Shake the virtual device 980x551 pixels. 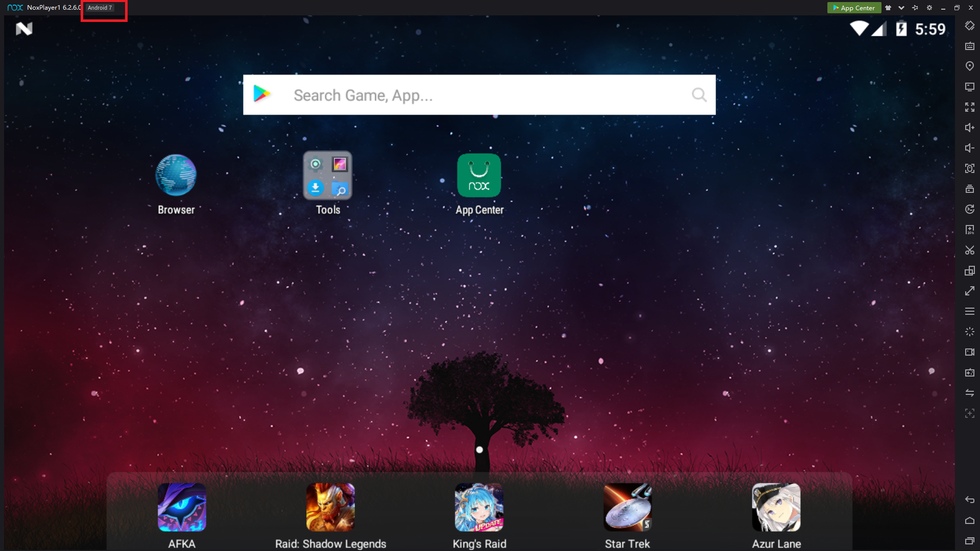click(970, 332)
